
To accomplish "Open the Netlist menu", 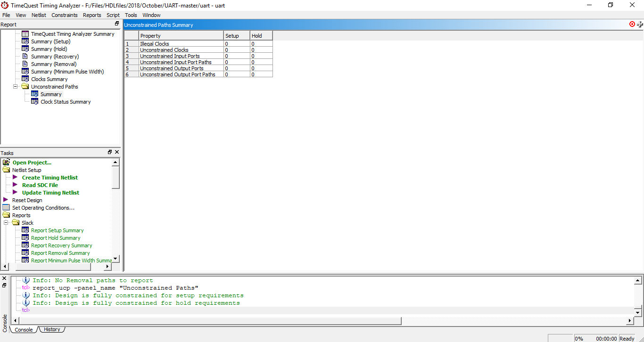I will tap(39, 15).
